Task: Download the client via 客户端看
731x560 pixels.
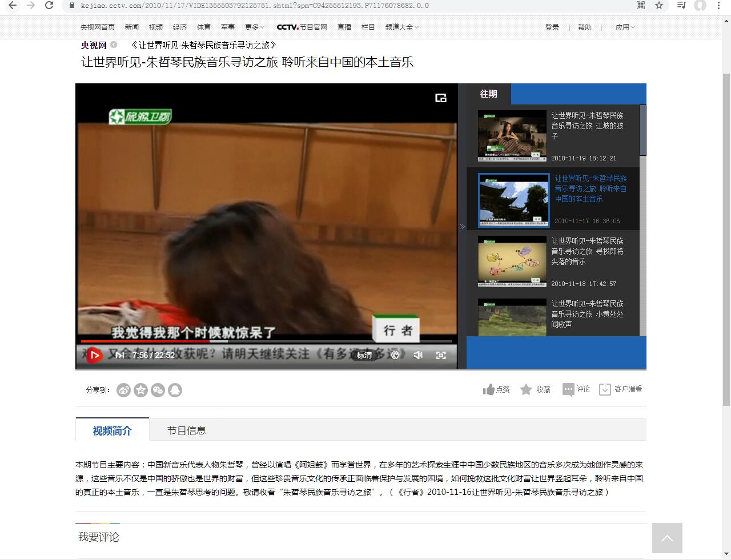Action: tap(620, 389)
